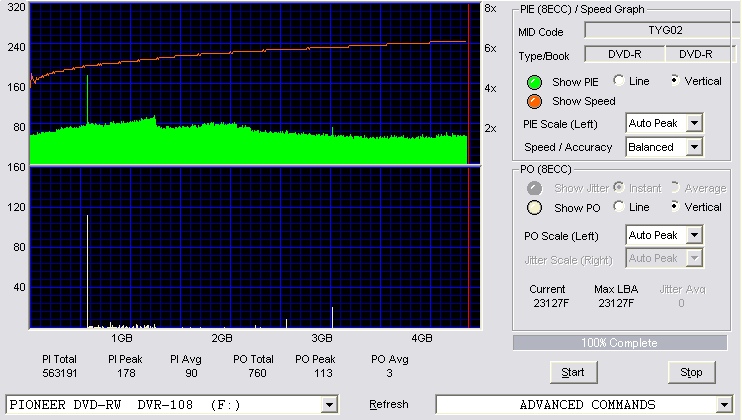Click the 320 PIE scale label

click(x=17, y=7)
